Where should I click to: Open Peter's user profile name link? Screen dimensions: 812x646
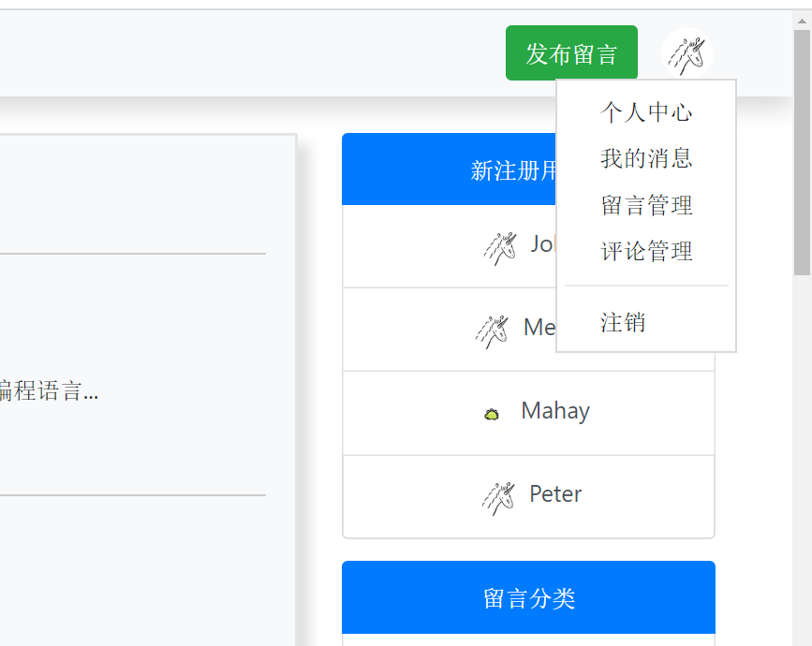[555, 493]
